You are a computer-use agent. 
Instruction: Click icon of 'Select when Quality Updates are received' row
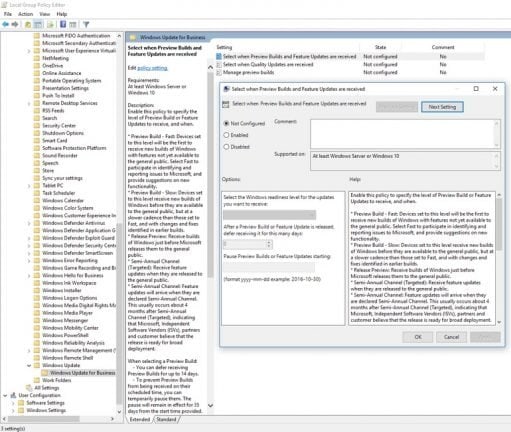tap(219, 64)
